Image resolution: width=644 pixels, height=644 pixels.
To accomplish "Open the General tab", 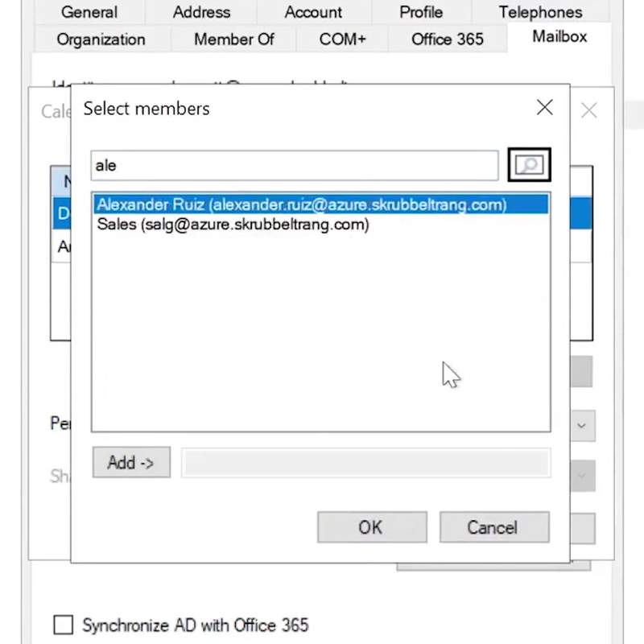I will pos(89,12).
